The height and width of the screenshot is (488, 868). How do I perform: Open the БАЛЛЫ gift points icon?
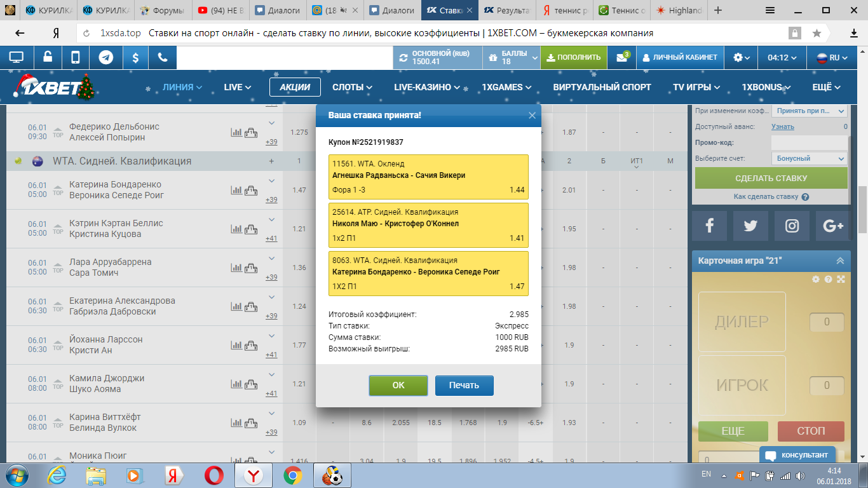click(492, 58)
